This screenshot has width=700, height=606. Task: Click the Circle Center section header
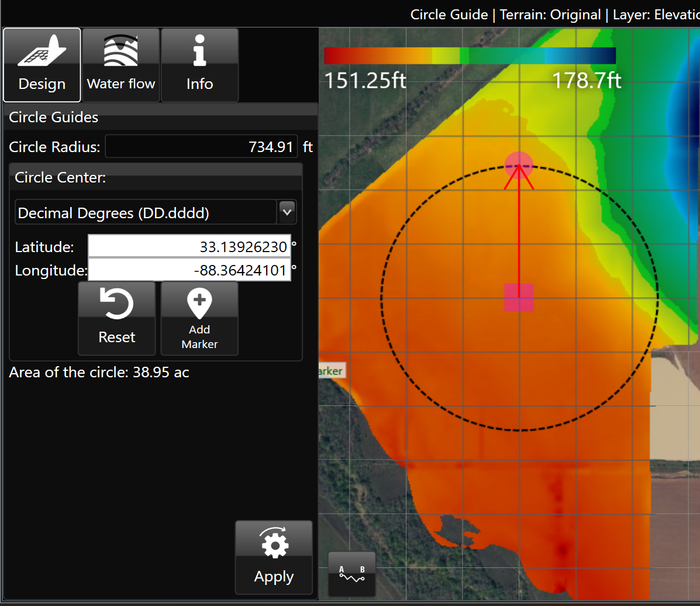(156, 177)
